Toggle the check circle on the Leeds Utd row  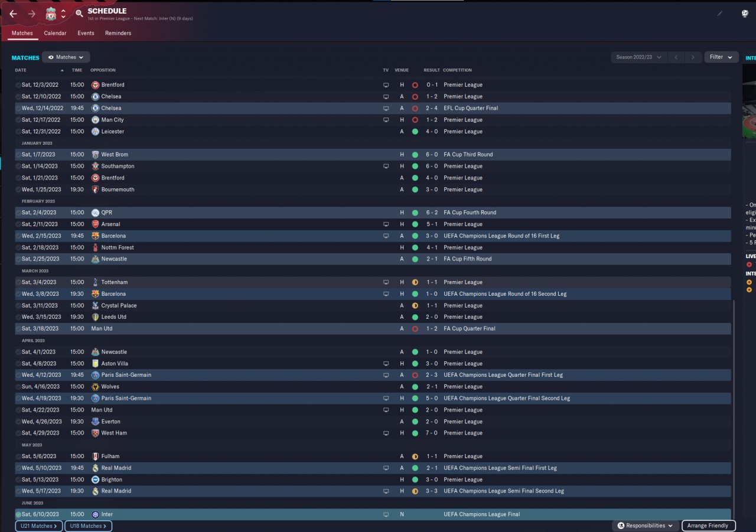click(18, 317)
